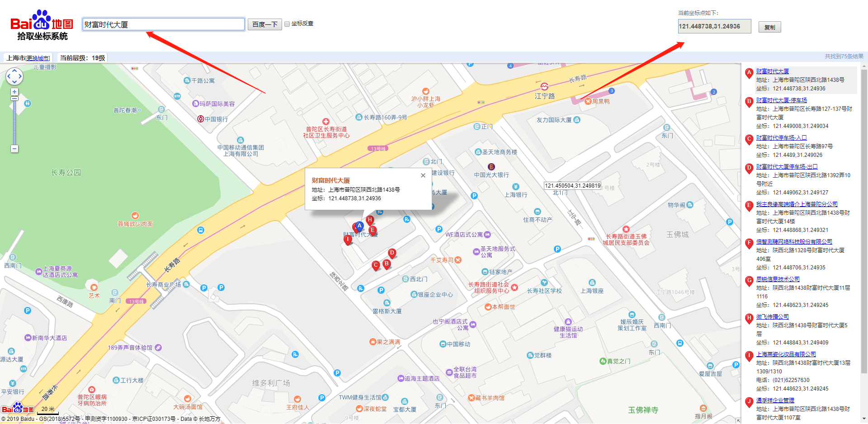Screen dimensions: 868x424
Task: Click the 艺术 icon in 长寿公园
Action: 94,287
